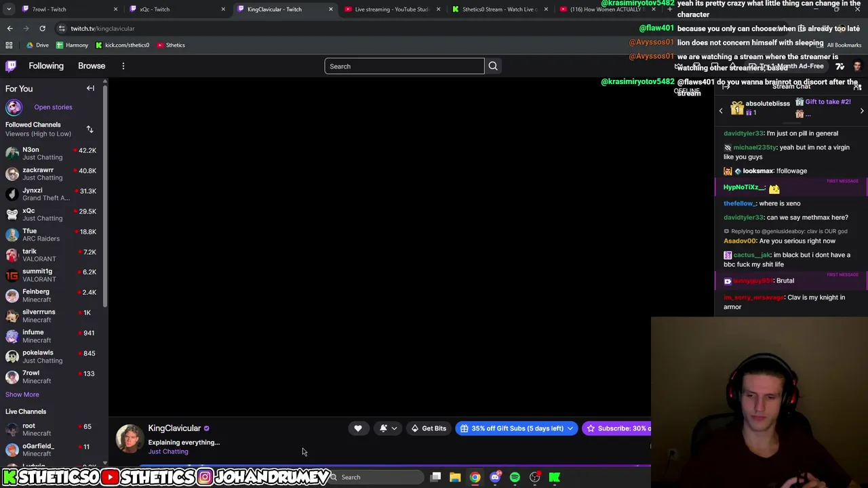This screenshot has width=868, height=488.
Task: Open Discord on taskbar
Action: tap(495, 477)
